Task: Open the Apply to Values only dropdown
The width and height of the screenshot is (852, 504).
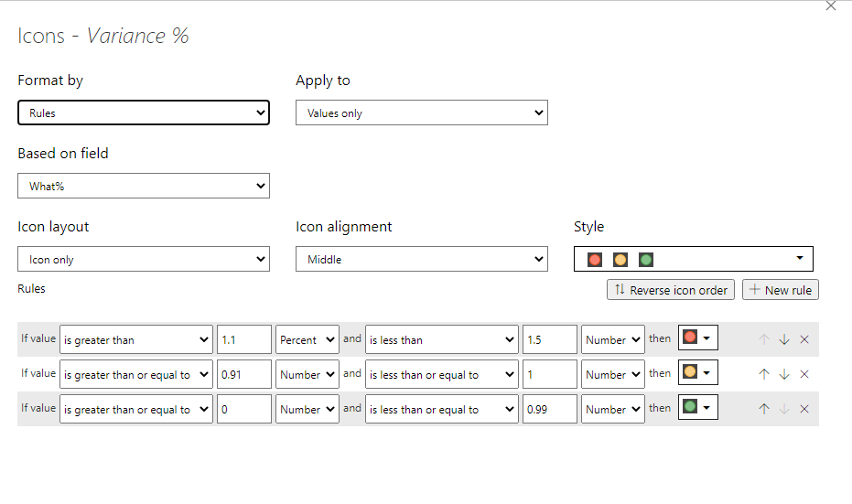Action: click(x=422, y=113)
